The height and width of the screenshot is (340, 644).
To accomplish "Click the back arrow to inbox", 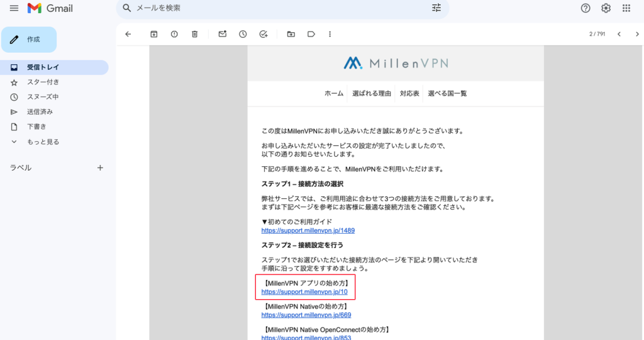I will 128,34.
